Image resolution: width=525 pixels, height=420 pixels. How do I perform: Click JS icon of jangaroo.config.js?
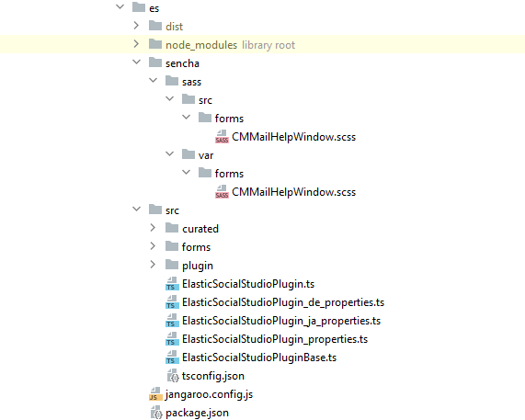point(155,394)
